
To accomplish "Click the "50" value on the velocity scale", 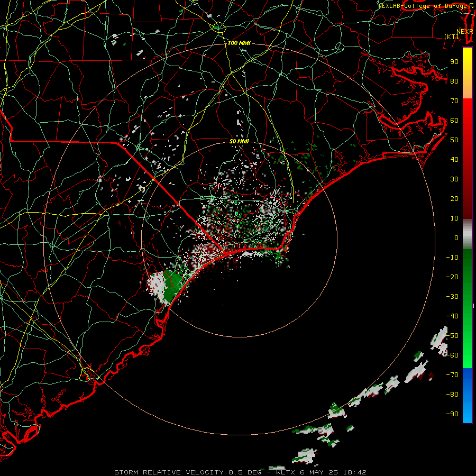I will [x=454, y=140].
